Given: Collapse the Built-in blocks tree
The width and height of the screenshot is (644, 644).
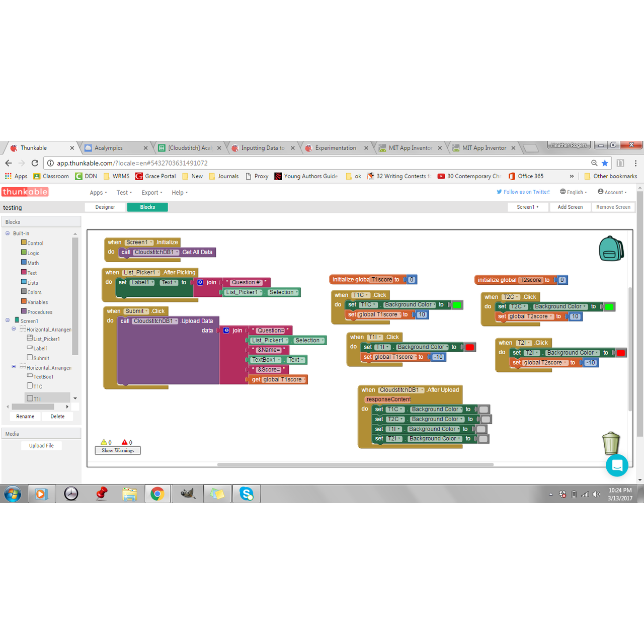Looking at the screenshot, I should 8,233.
